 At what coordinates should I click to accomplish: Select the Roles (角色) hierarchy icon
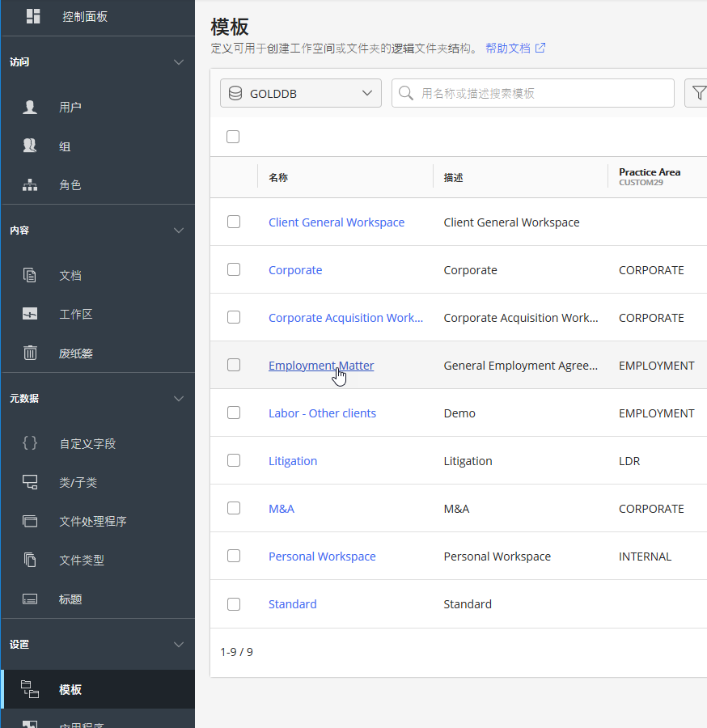click(30, 185)
